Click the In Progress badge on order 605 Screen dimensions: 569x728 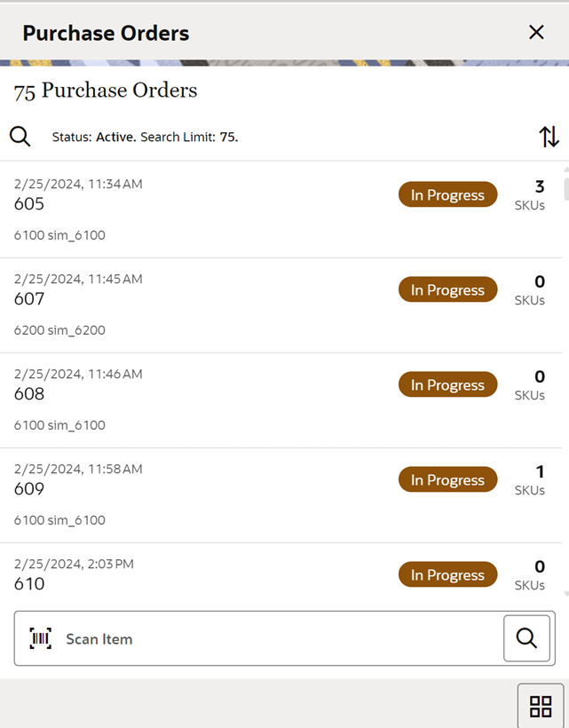pyautogui.click(x=447, y=194)
